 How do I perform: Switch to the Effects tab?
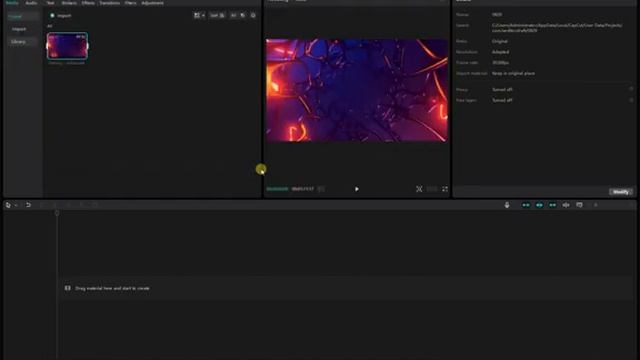coord(88,2)
